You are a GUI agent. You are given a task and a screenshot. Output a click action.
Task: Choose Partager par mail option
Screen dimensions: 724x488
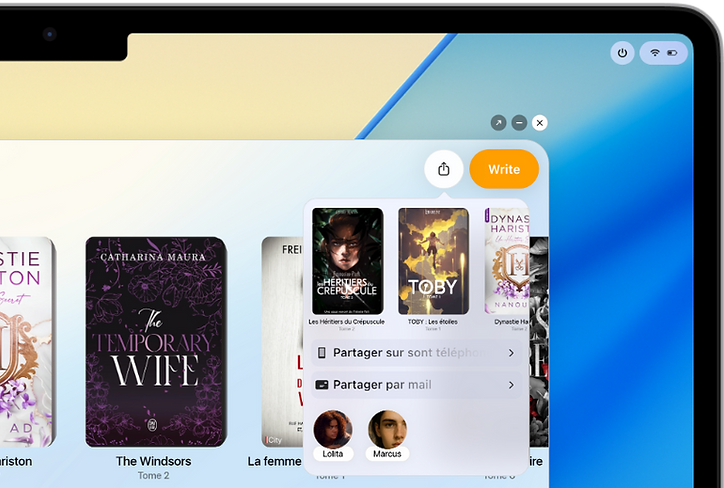pyautogui.click(x=416, y=385)
